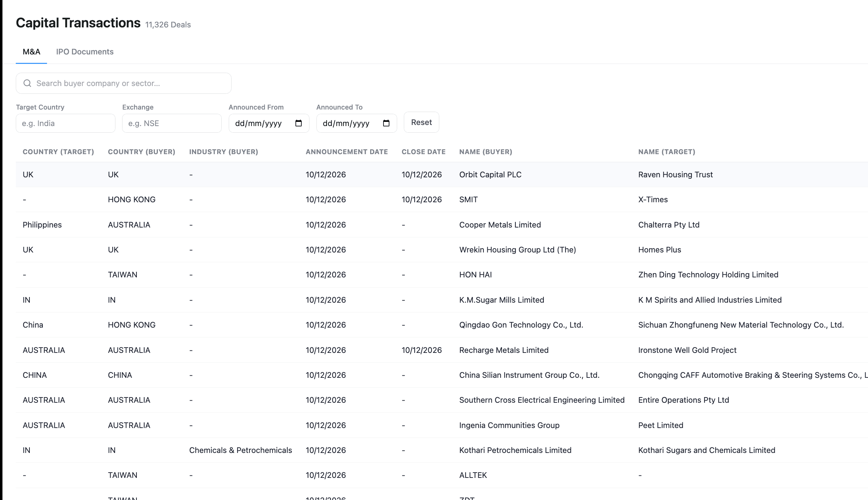
Task: Click Recharge Metals Limited buyer cell
Action: (504, 350)
